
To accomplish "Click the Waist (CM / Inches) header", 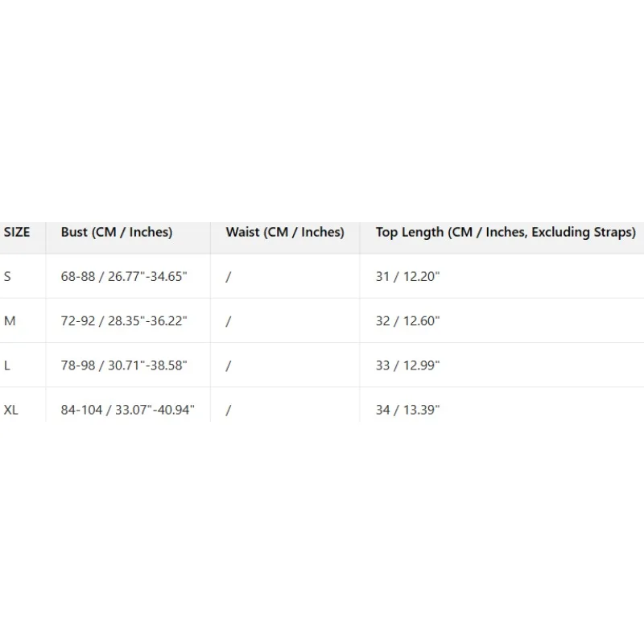I will click(285, 232).
